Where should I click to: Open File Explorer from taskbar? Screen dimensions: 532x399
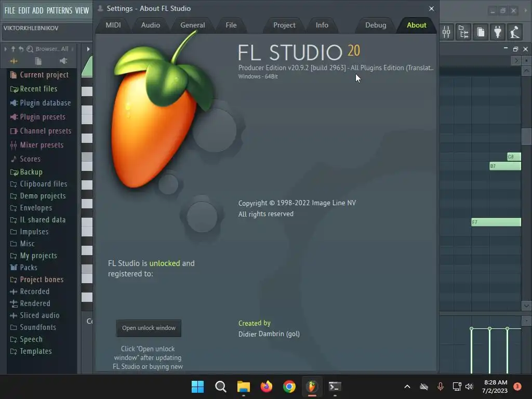click(243, 387)
